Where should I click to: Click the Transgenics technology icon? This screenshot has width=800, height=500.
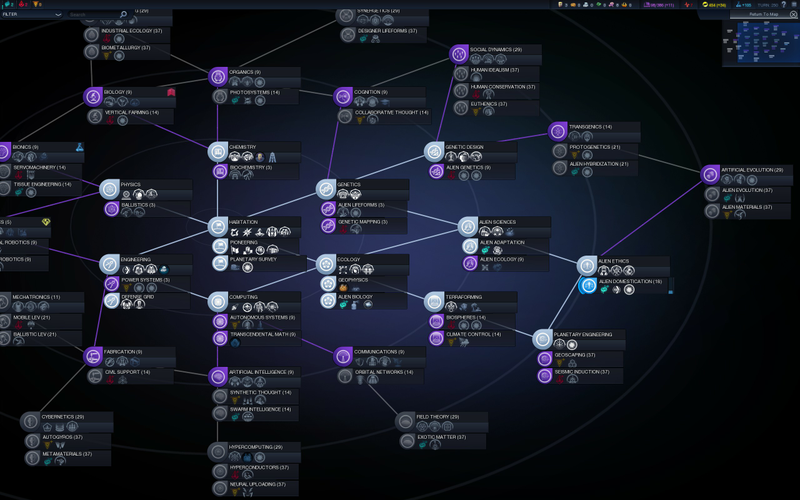point(557,131)
